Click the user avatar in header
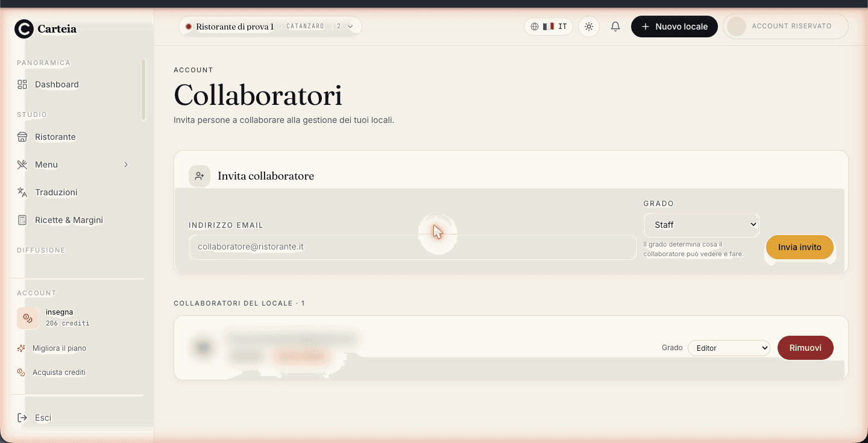 click(737, 27)
